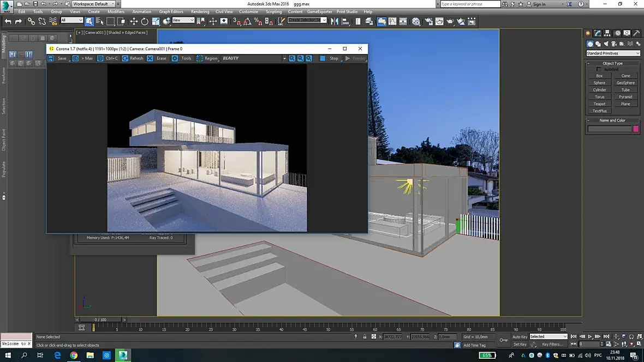Click the Play Animation button
This screenshot has height=362, width=644.
click(x=590, y=336)
